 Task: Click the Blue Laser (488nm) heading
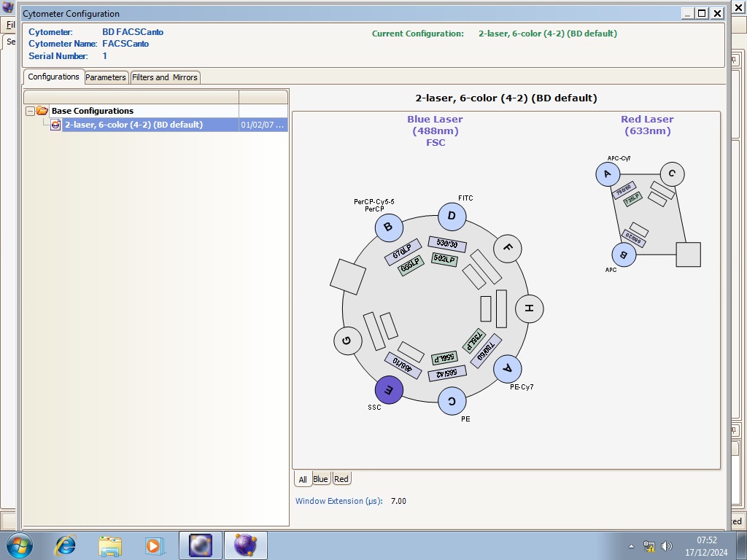point(435,125)
